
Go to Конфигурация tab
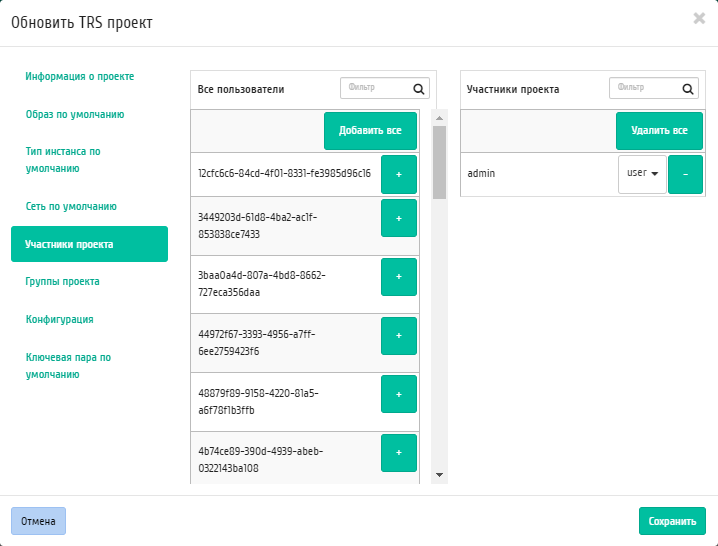coord(60,320)
